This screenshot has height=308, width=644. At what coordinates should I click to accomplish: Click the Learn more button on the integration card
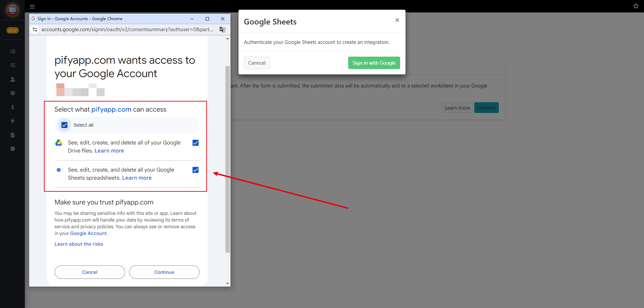click(x=457, y=108)
